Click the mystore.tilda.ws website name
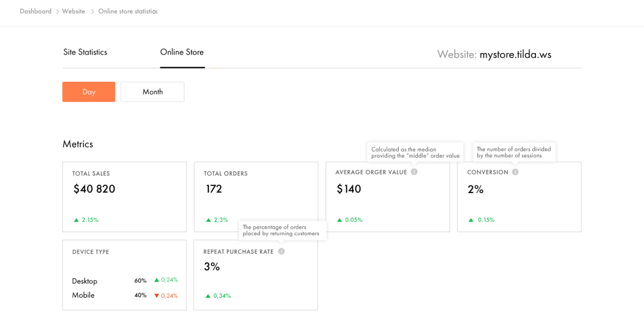The width and height of the screenshot is (644, 323). tap(515, 55)
